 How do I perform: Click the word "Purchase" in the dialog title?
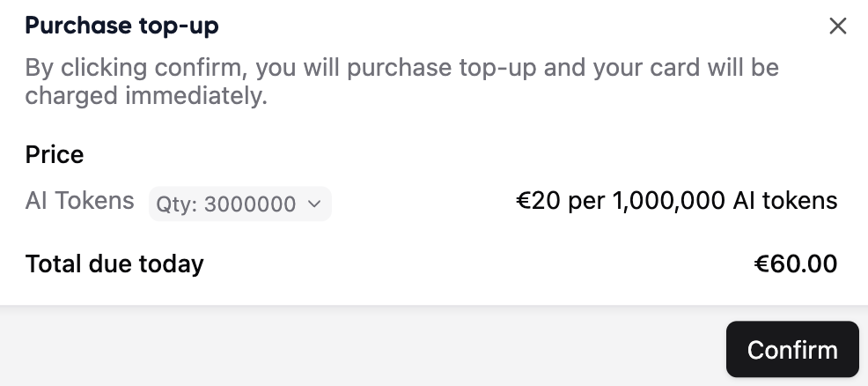[79, 26]
